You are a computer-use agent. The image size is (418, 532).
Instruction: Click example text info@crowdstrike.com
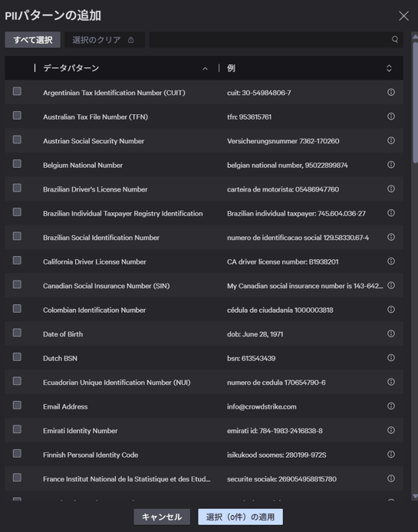click(x=262, y=406)
